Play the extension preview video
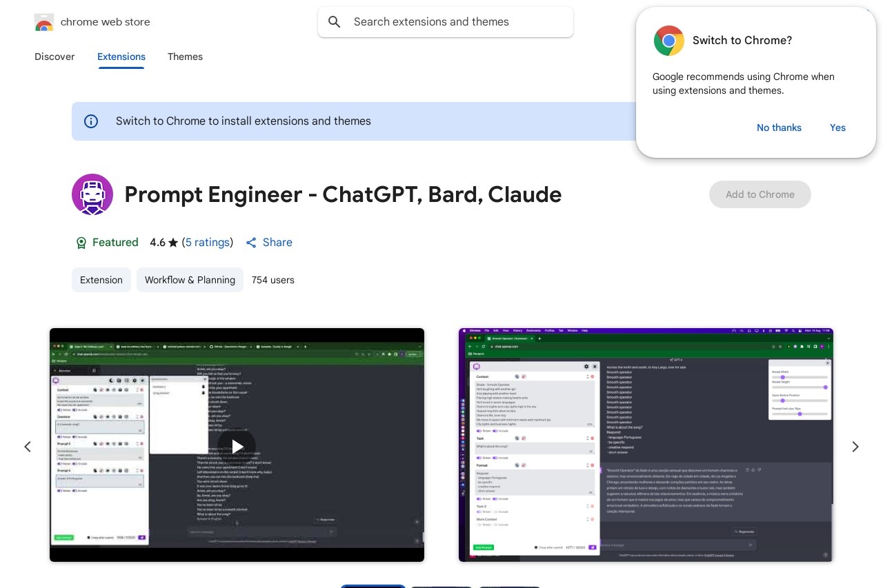883x588 pixels. [x=237, y=446]
